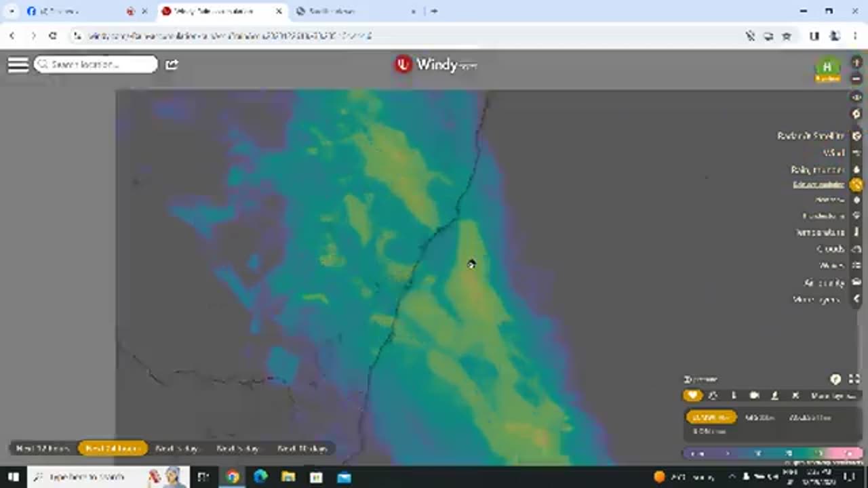This screenshot has width=868, height=488.
Task: Click the Clouds text label
Action: (830, 249)
